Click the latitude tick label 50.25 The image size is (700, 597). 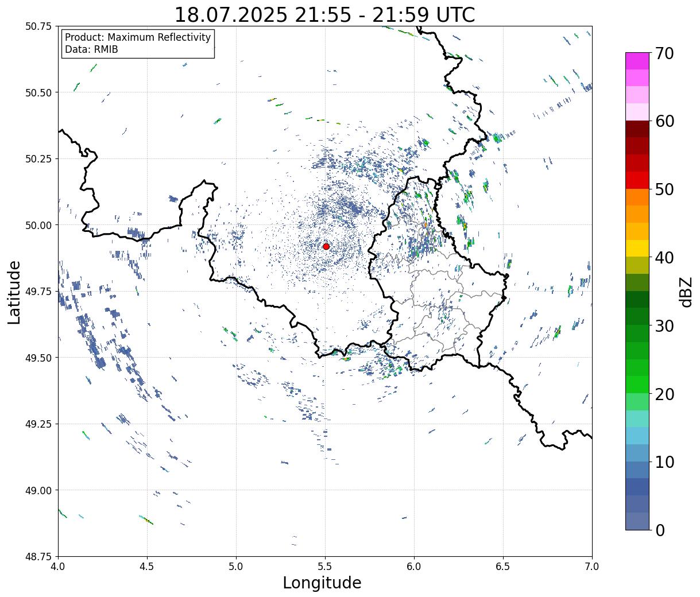pos(38,159)
